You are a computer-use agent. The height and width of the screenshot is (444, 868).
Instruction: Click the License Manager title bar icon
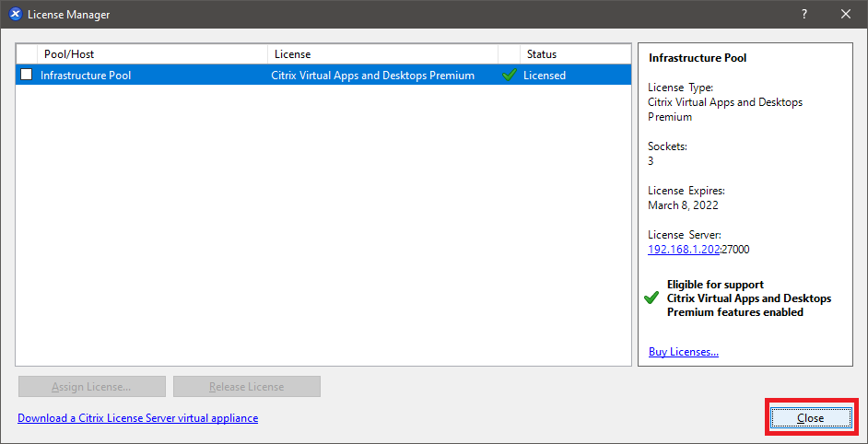point(15,15)
